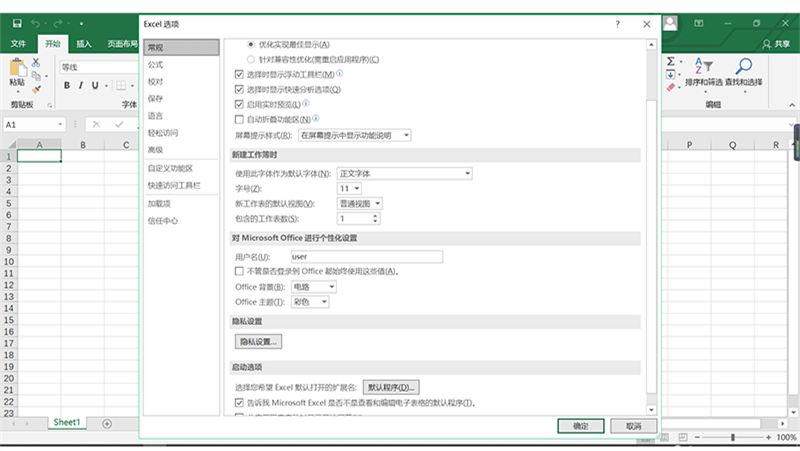Click the Undo arrow in quick access toolbar
Image resolution: width=800 pixels, height=451 pixels.
tap(35, 23)
